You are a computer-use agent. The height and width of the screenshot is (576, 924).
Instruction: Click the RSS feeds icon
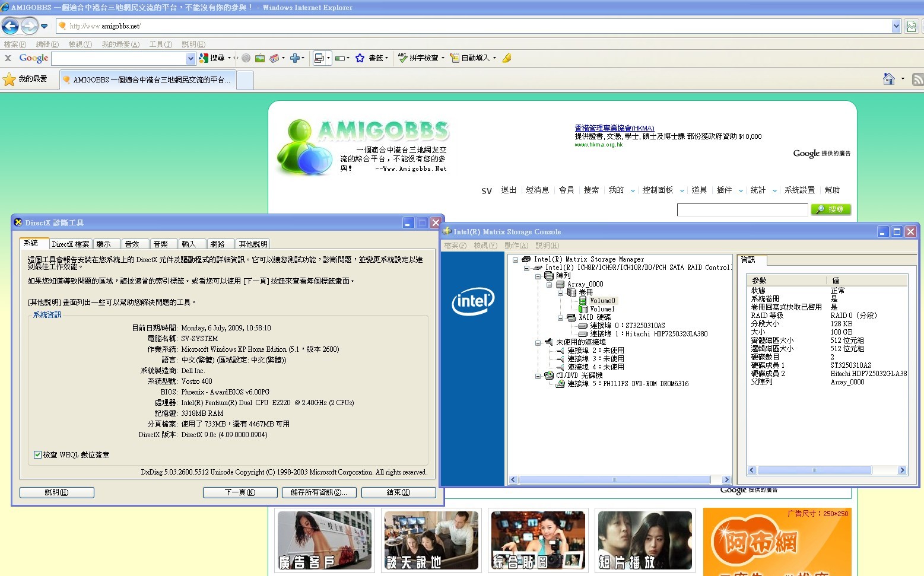pos(917,79)
